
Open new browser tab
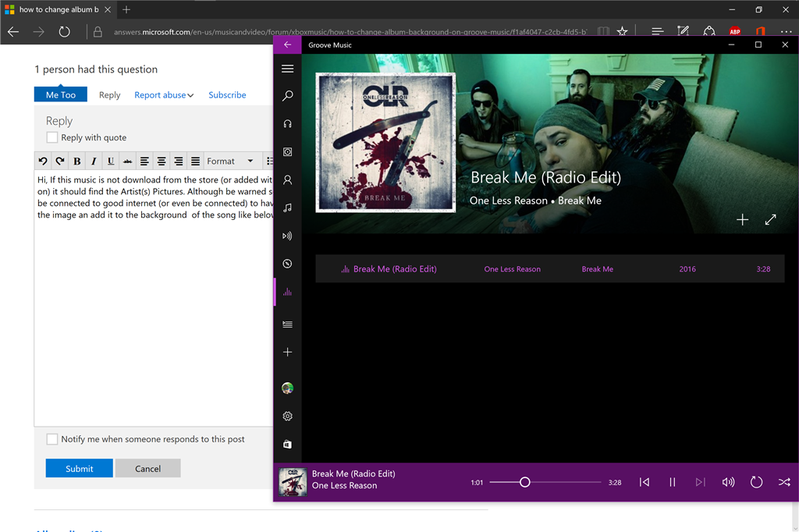coord(126,9)
